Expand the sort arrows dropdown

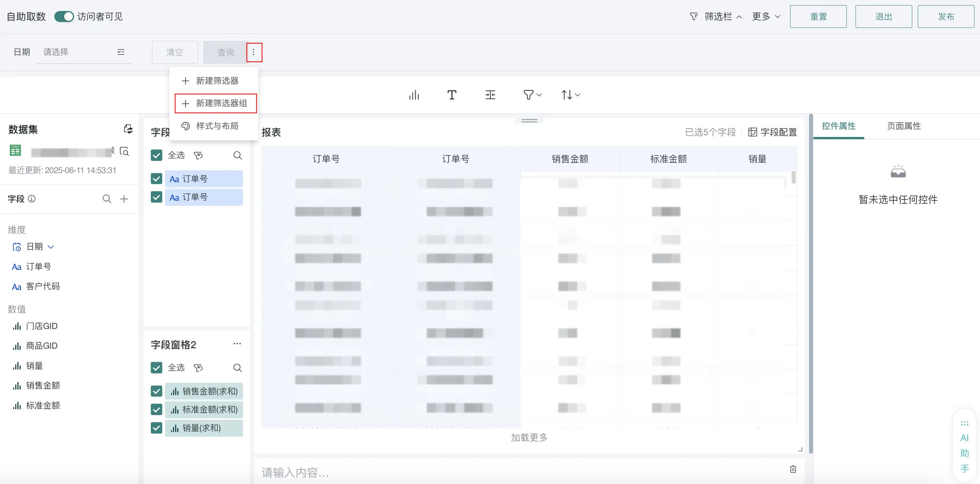coord(570,95)
